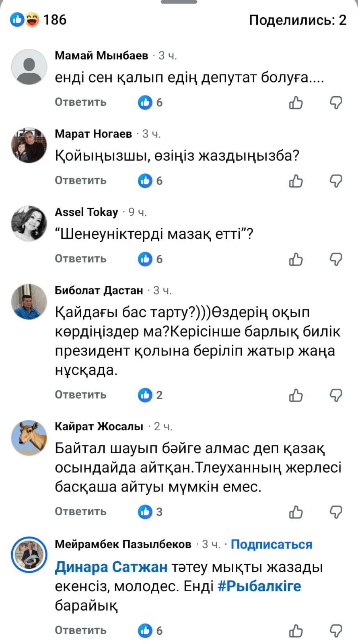Dislike Мамай Мынбаев's comment
Image resolution: width=358 pixels, height=644 pixels.
[335, 103]
